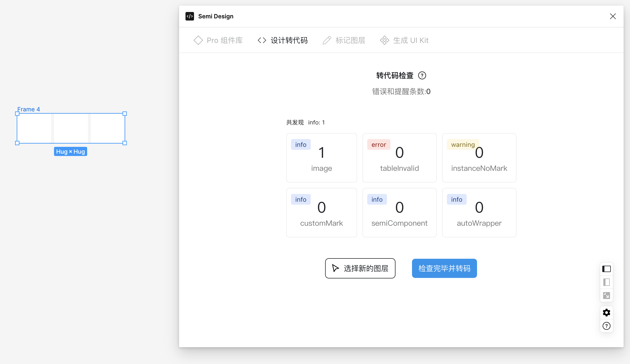This screenshot has height=364, width=630.
Task: Open help question mark in side toolbar
Action: coord(606,326)
